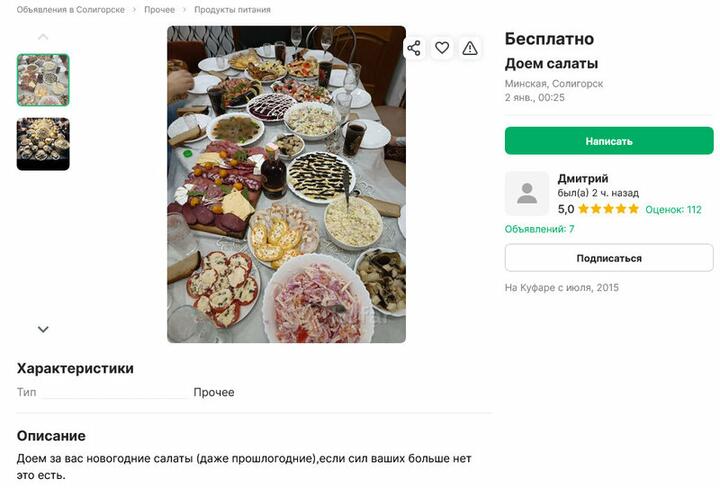The width and height of the screenshot is (720, 488).
Task: Click the Подписаться button
Action: coord(609,258)
